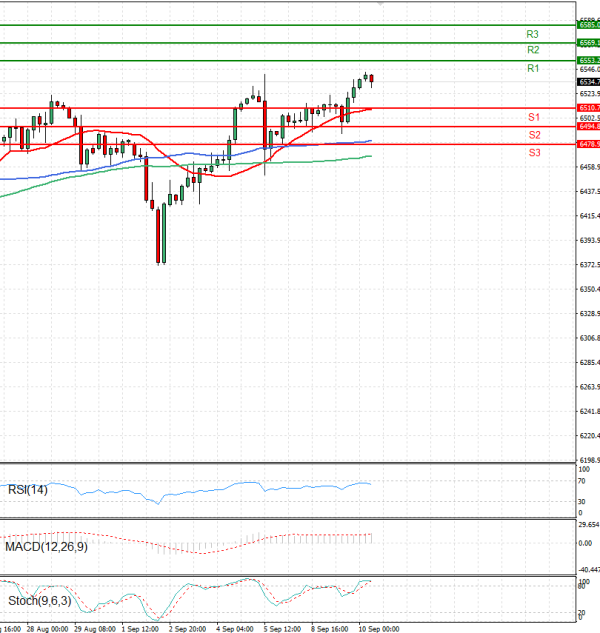600x633 pixels.
Task: Select the red 6478.9 price tag
Action: [x=589, y=144]
